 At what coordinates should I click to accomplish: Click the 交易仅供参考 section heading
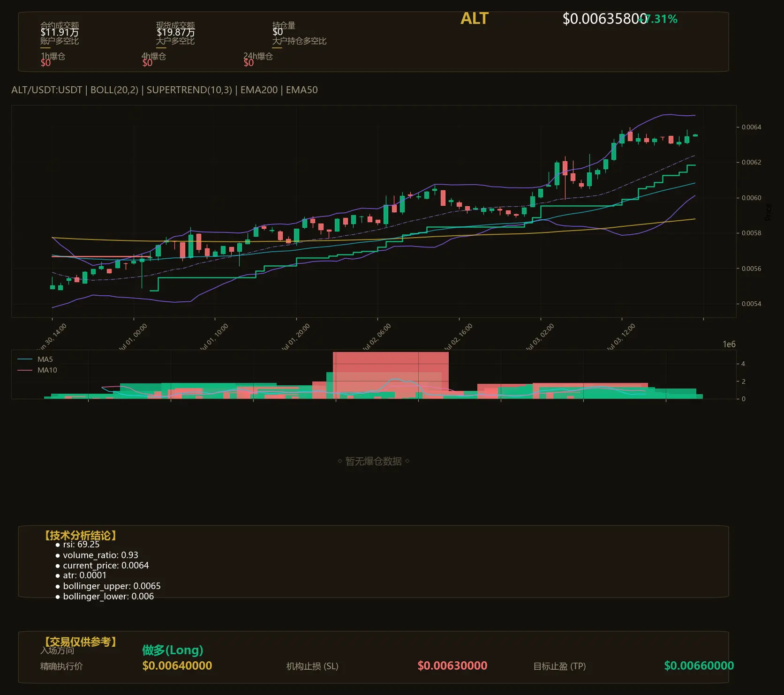[x=80, y=642]
